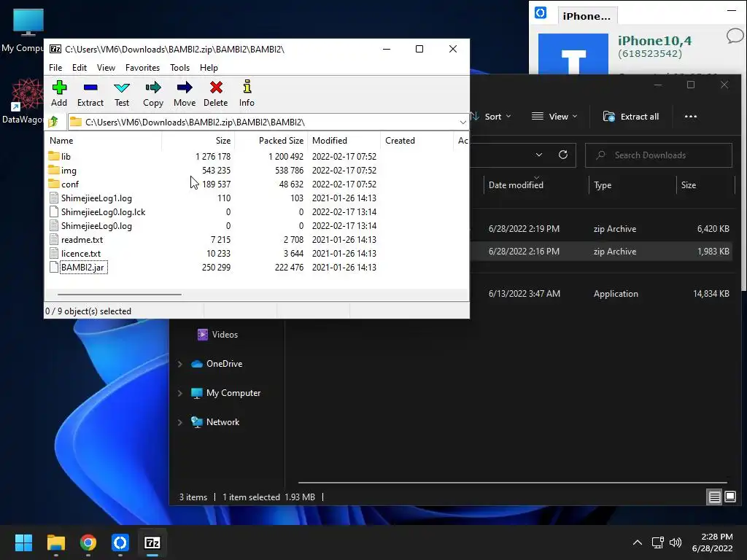Open the View menu in 7-Zip
This screenshot has width=747, height=560.
pos(106,68)
